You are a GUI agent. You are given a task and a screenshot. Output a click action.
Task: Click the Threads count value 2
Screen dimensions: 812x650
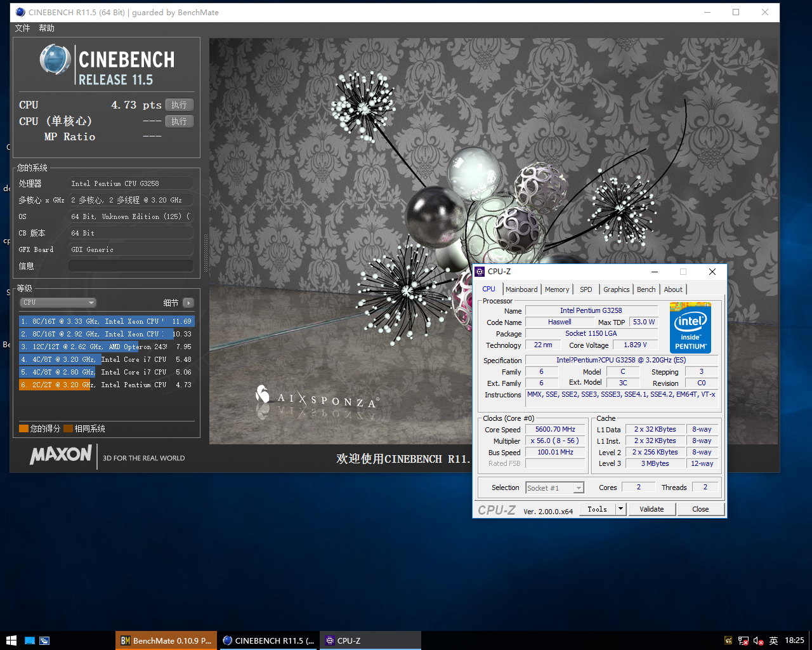point(705,487)
